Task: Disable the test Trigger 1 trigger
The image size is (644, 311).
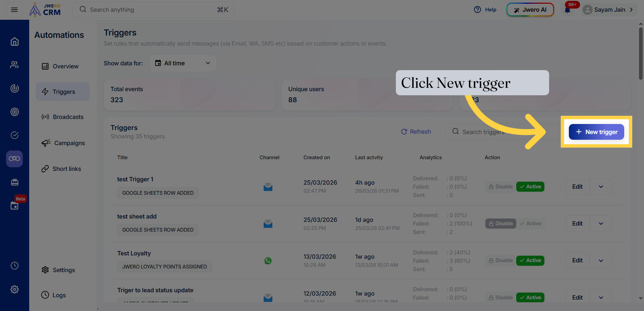Action: coord(501,187)
